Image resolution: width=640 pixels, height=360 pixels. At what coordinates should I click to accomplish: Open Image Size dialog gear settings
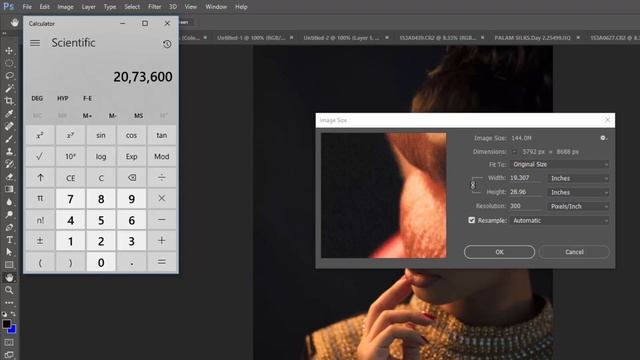click(x=603, y=138)
